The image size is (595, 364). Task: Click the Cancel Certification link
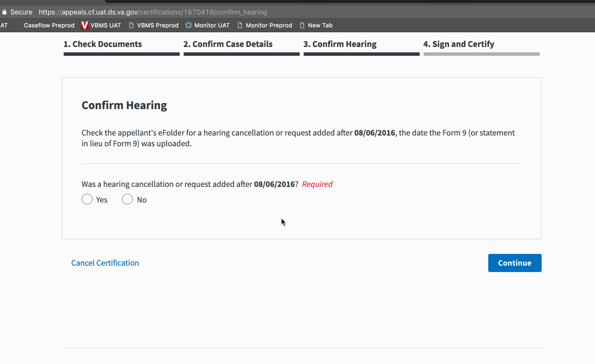pos(105,263)
